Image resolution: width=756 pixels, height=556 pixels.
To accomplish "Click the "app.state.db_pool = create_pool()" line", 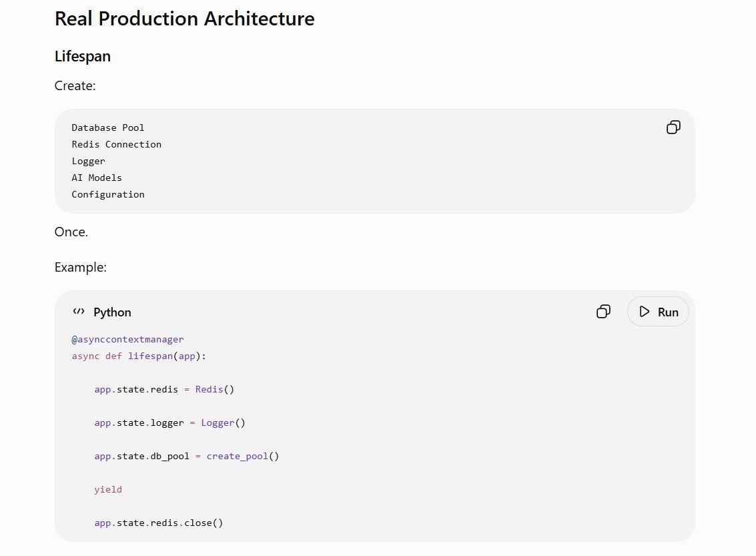I will coord(187,456).
